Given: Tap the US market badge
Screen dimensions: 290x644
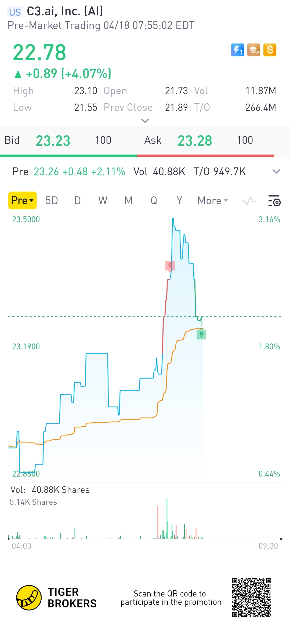Looking at the screenshot, I should pos(15,12).
